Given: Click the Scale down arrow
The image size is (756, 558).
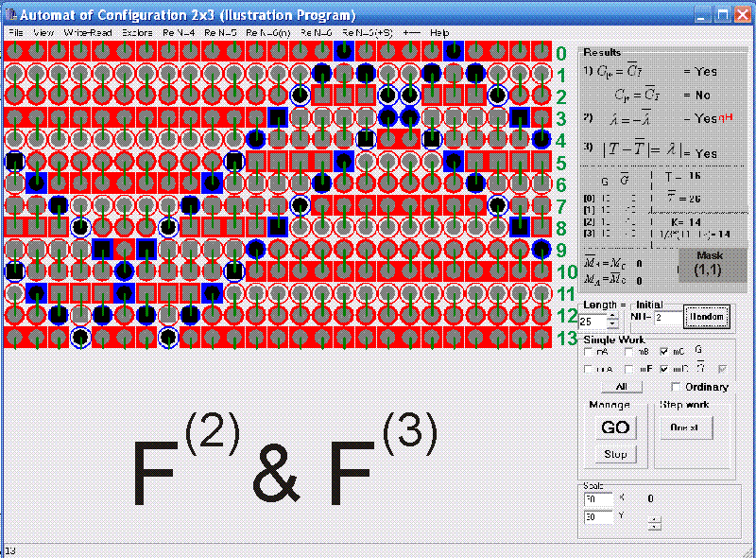Looking at the screenshot, I should (x=654, y=526).
